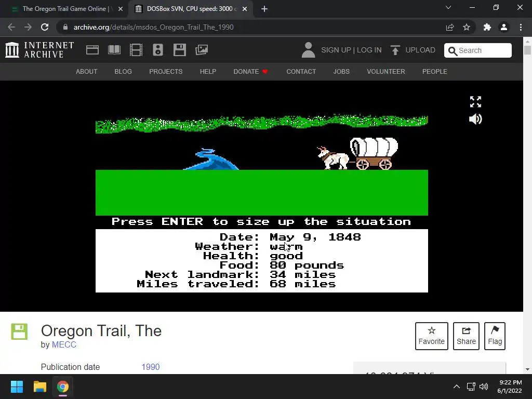Click the 'May 9, 1848' date value
Screen dimensions: 532x399
(315, 237)
